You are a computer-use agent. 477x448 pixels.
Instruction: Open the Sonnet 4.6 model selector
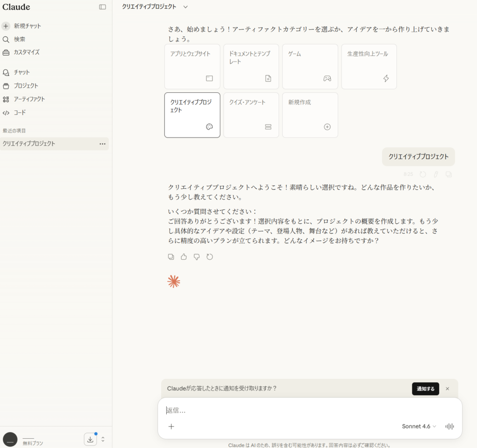[418, 426]
